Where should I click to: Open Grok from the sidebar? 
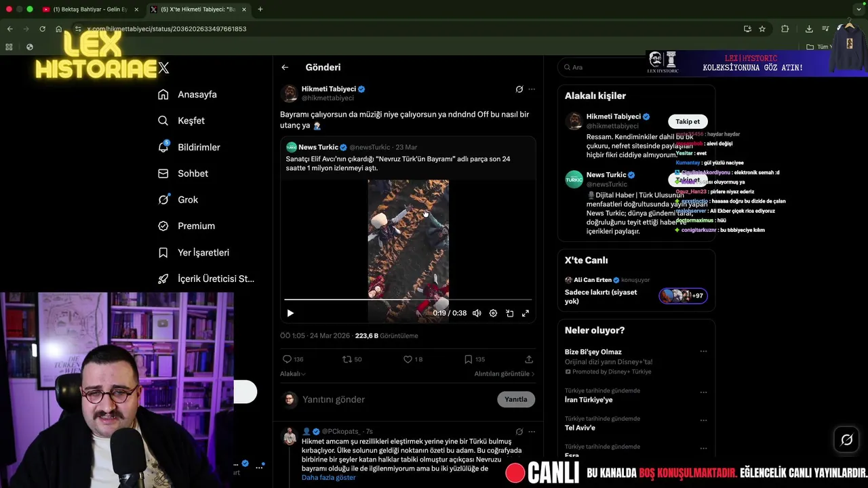[178, 199]
